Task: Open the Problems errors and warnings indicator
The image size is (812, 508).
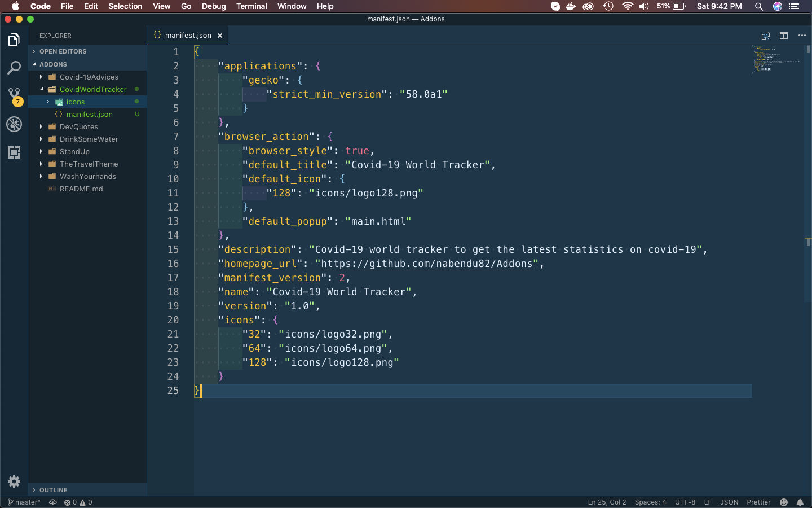Action: 78,502
